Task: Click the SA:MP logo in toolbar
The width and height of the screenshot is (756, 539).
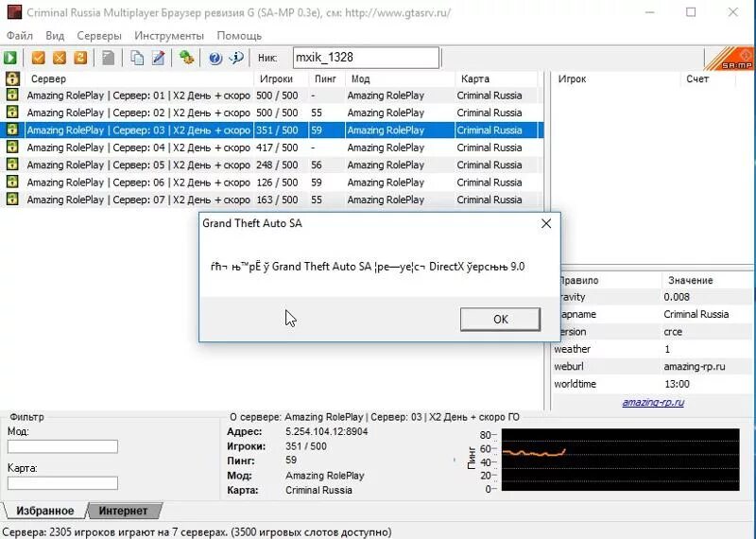Action: click(x=730, y=59)
